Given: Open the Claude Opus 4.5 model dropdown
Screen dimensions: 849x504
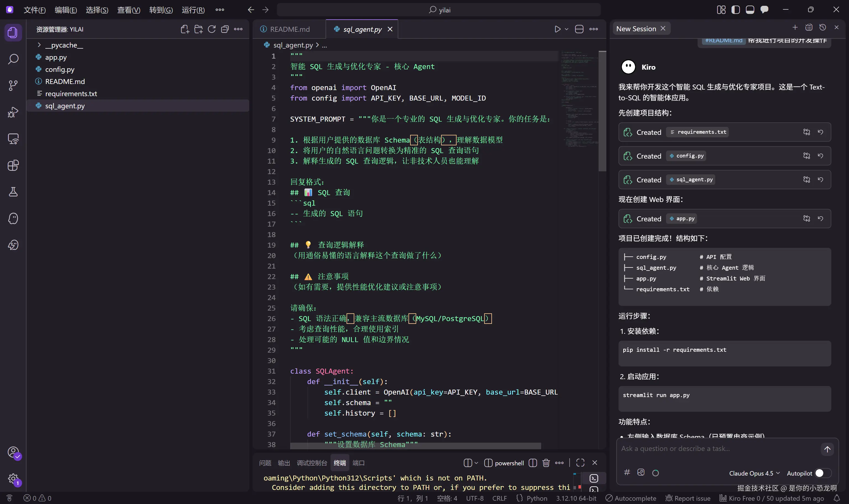Looking at the screenshot, I should click(754, 473).
